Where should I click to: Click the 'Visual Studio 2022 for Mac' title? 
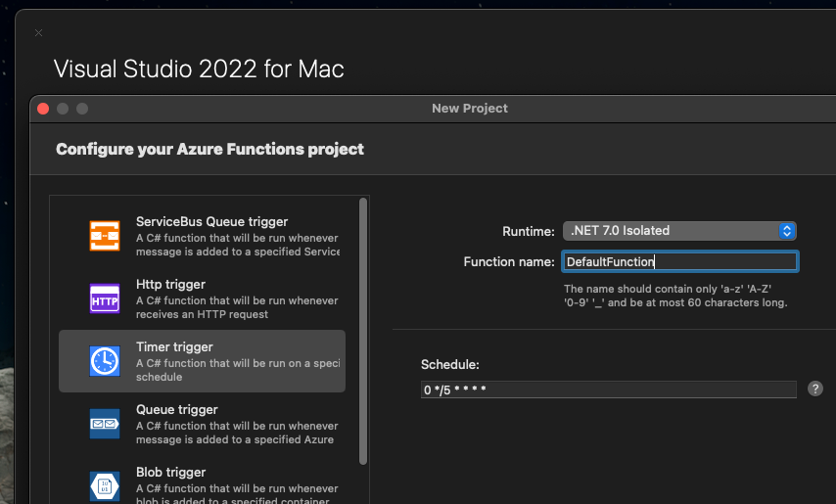click(199, 69)
